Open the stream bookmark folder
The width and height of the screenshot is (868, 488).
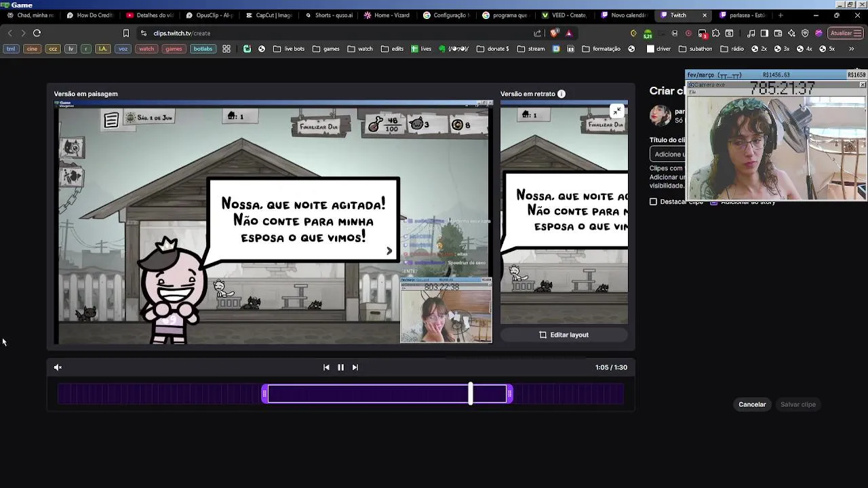(x=531, y=49)
